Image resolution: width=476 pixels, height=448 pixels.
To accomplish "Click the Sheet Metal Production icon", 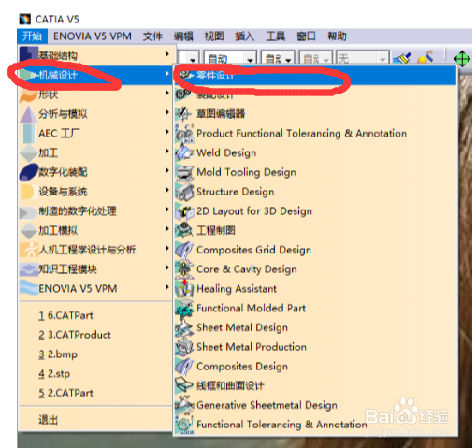I will 184,347.
